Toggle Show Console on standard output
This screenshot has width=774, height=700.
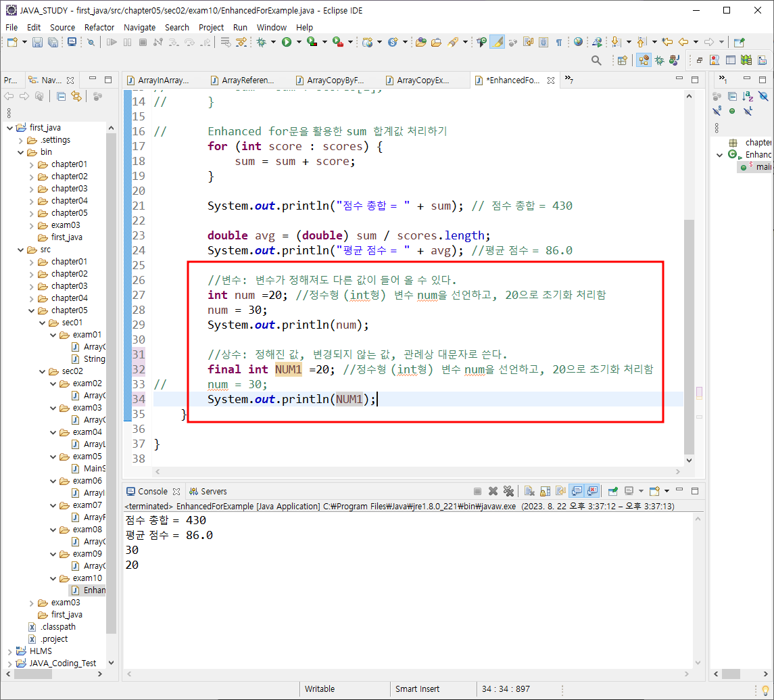[x=576, y=491]
